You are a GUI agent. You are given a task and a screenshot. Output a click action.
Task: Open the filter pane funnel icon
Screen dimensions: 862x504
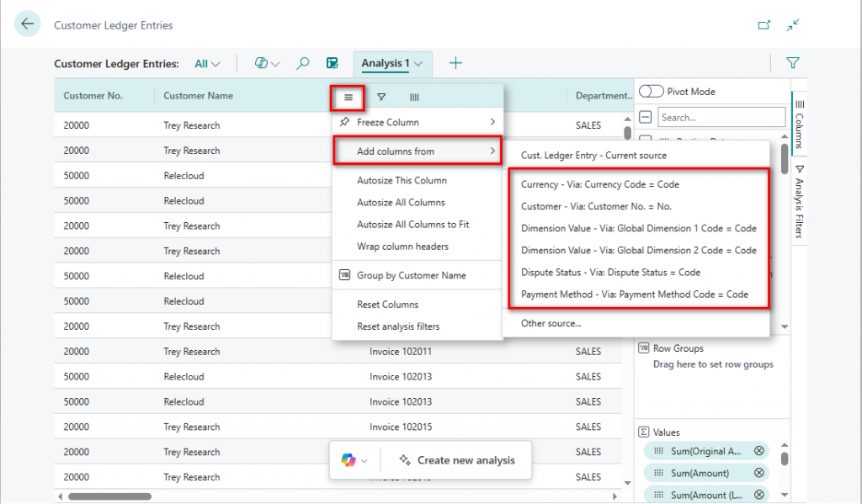coord(792,63)
